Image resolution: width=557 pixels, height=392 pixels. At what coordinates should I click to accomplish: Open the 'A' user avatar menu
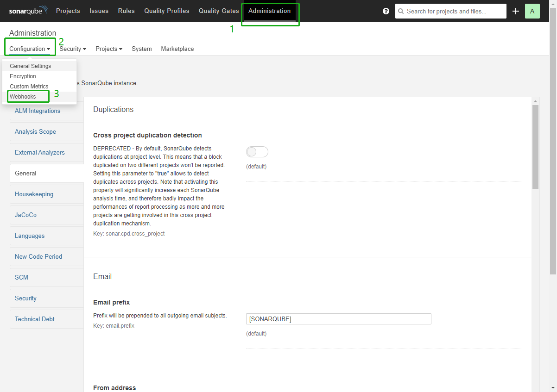532,11
